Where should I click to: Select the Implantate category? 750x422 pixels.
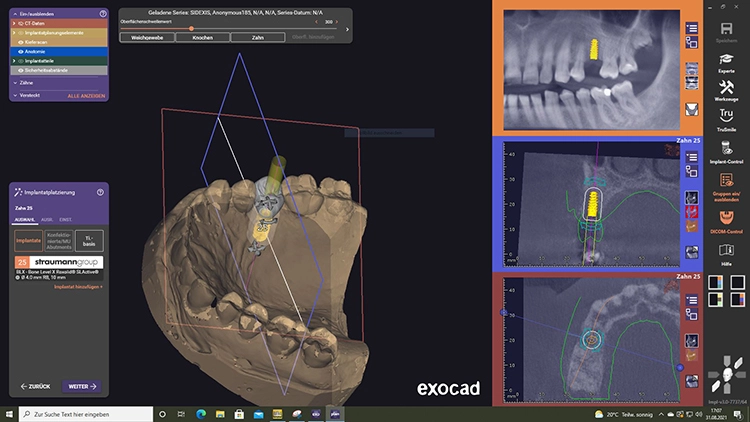click(x=29, y=241)
